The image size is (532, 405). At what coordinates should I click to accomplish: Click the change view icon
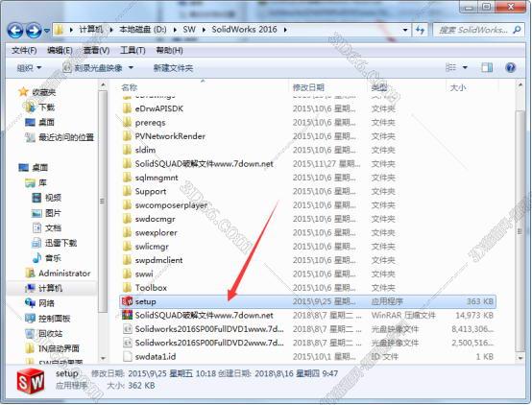pos(450,67)
